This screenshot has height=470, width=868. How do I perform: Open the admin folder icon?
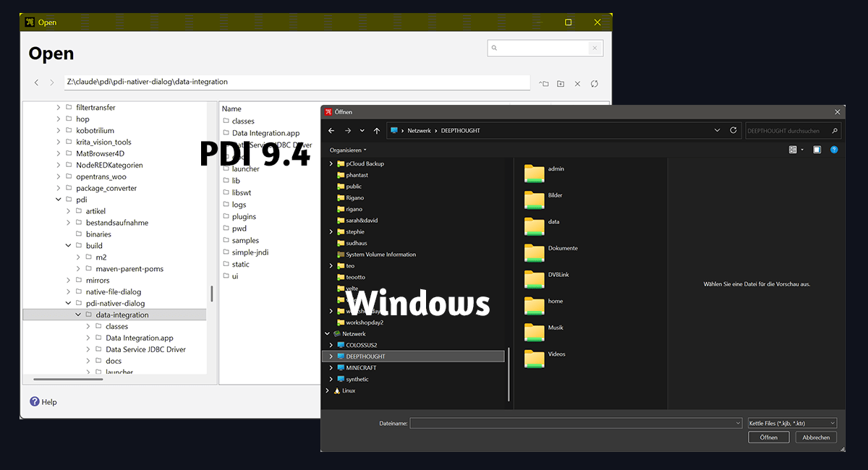coord(535,173)
